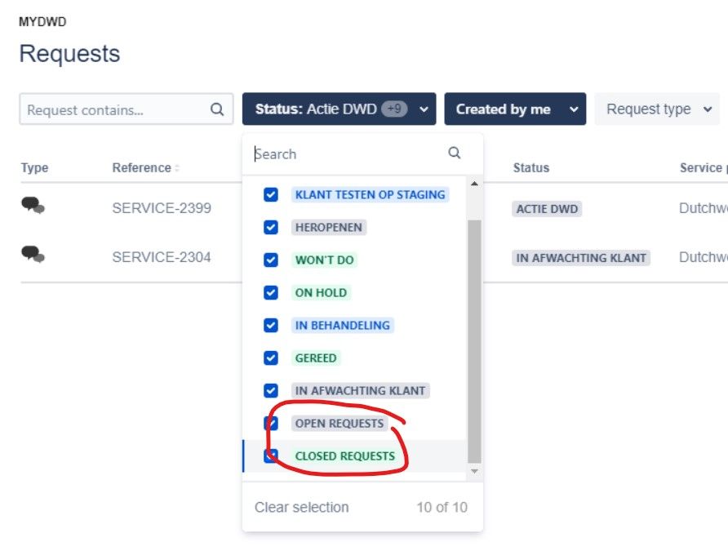Screen dimensions: 728x560
Task: Click the HEROPENEN label in list
Action: [x=329, y=227]
